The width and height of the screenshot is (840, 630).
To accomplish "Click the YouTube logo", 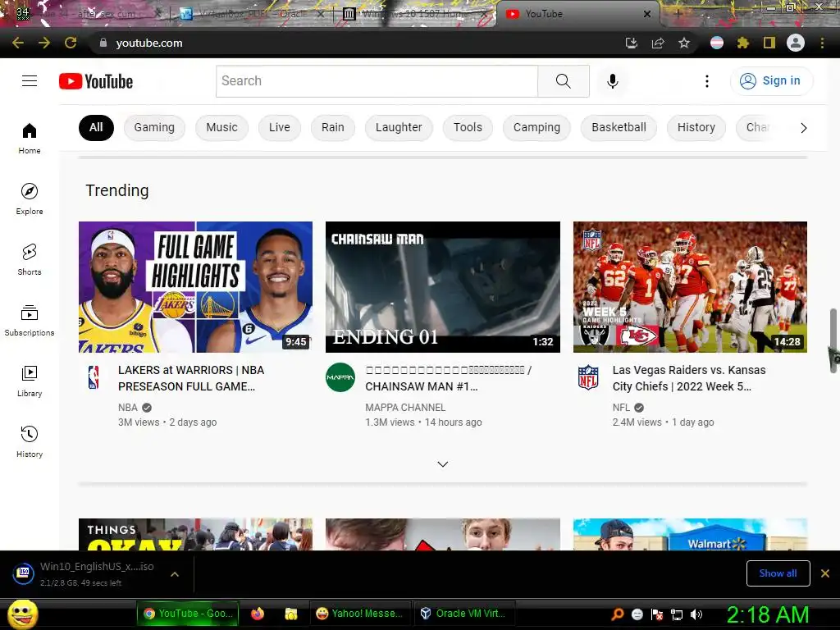I will (x=96, y=81).
